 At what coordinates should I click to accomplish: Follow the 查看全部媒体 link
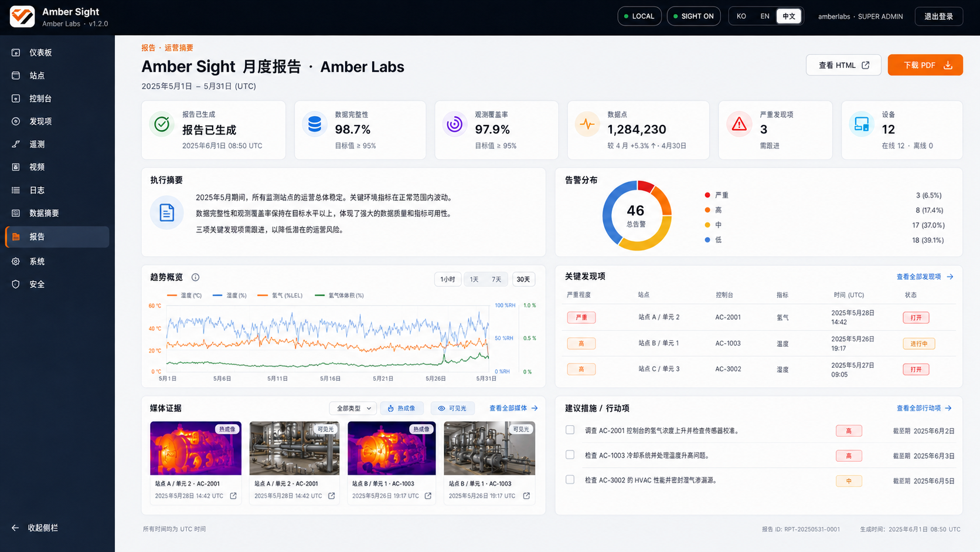pyautogui.click(x=513, y=408)
